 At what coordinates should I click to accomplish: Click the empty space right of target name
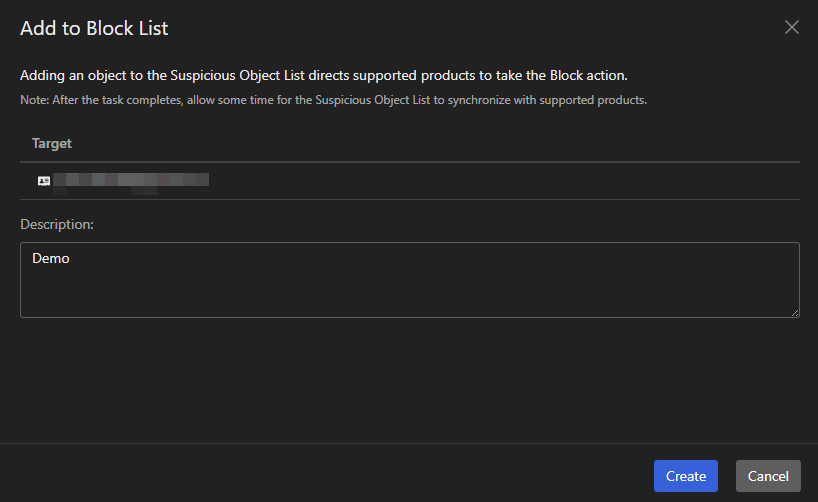pos(500,181)
